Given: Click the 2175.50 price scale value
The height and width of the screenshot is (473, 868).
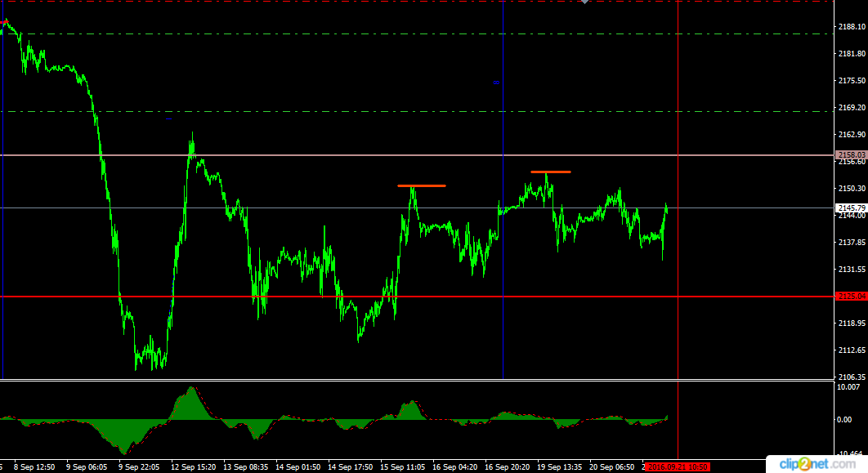Looking at the screenshot, I should pos(852,81).
